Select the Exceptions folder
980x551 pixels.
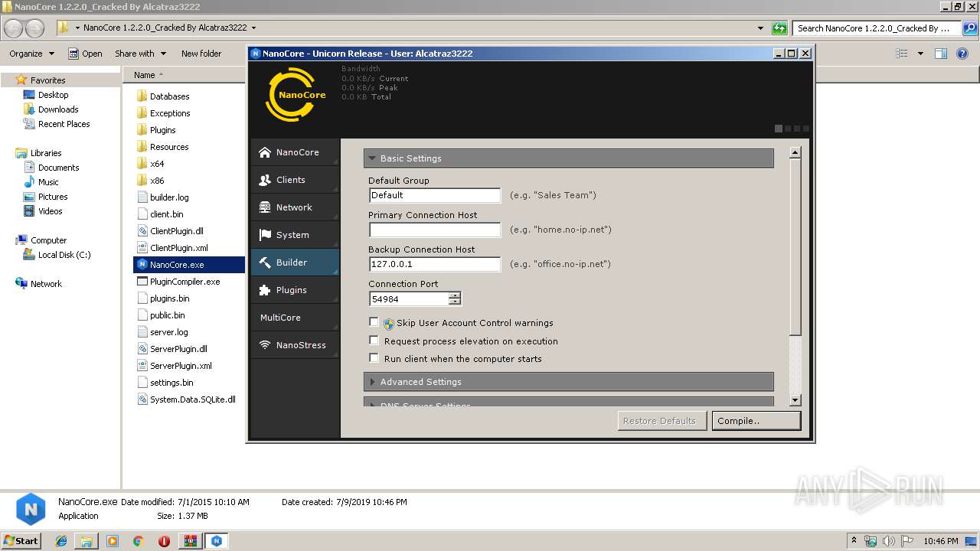coord(170,113)
